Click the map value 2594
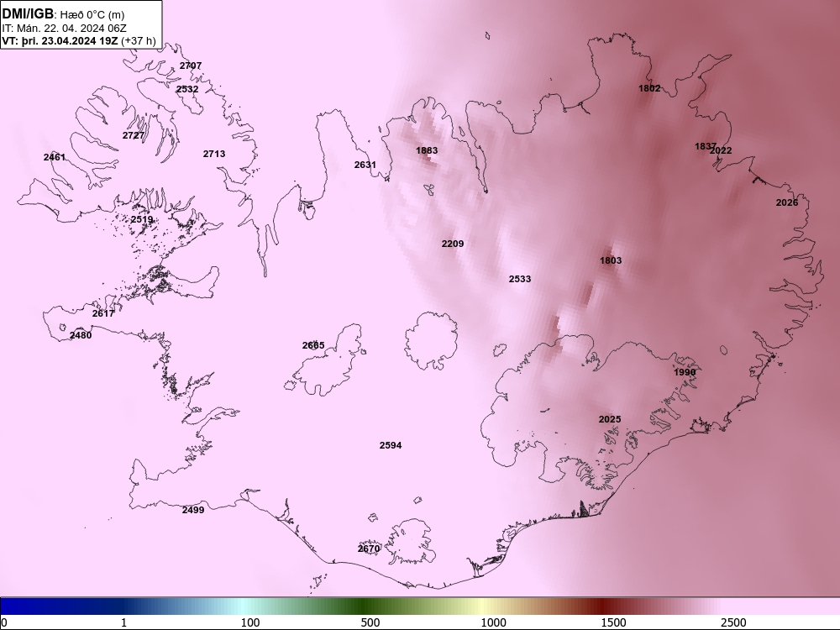 coord(391,446)
